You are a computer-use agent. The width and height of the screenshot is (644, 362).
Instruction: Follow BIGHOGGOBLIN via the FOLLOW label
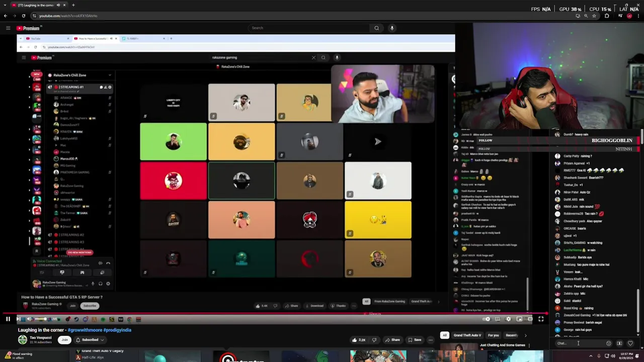click(486, 141)
